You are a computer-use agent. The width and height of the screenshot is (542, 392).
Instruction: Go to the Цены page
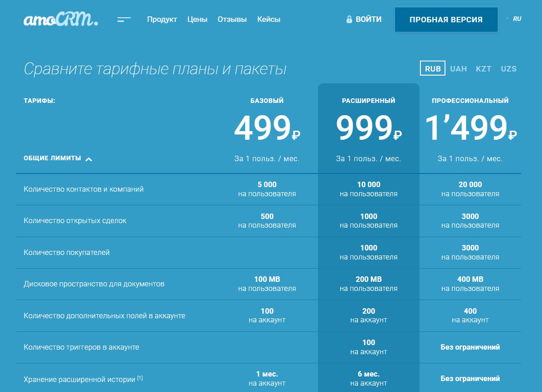[x=197, y=20]
